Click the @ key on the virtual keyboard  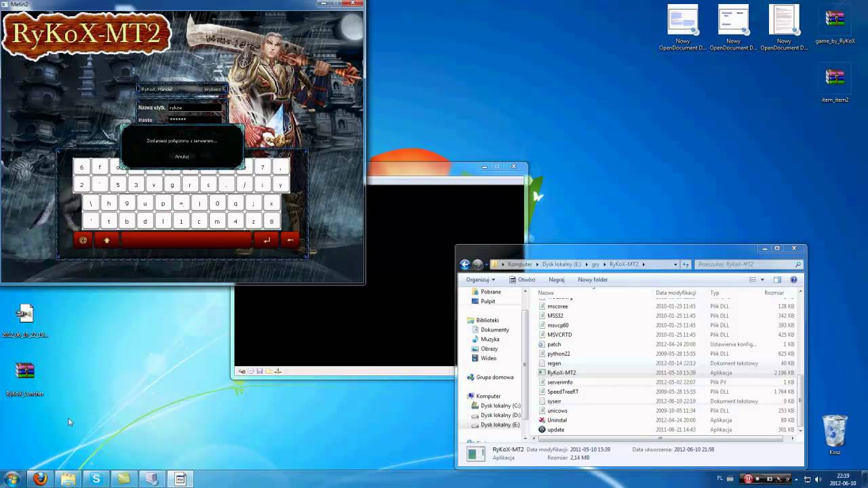point(83,240)
